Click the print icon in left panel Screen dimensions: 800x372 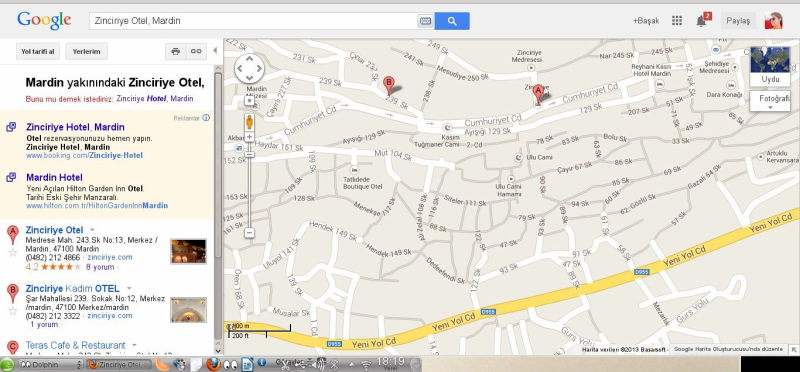(x=176, y=51)
